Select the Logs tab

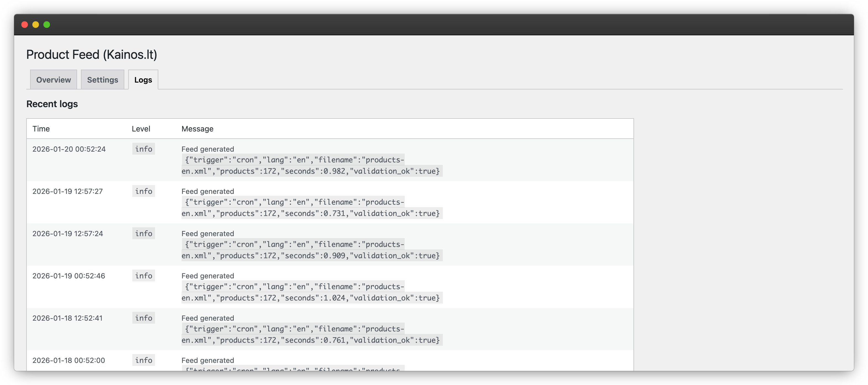[x=143, y=80]
